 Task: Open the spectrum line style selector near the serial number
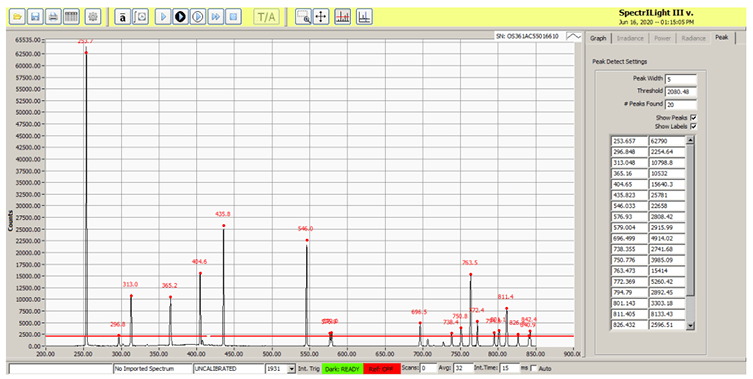pos(574,37)
